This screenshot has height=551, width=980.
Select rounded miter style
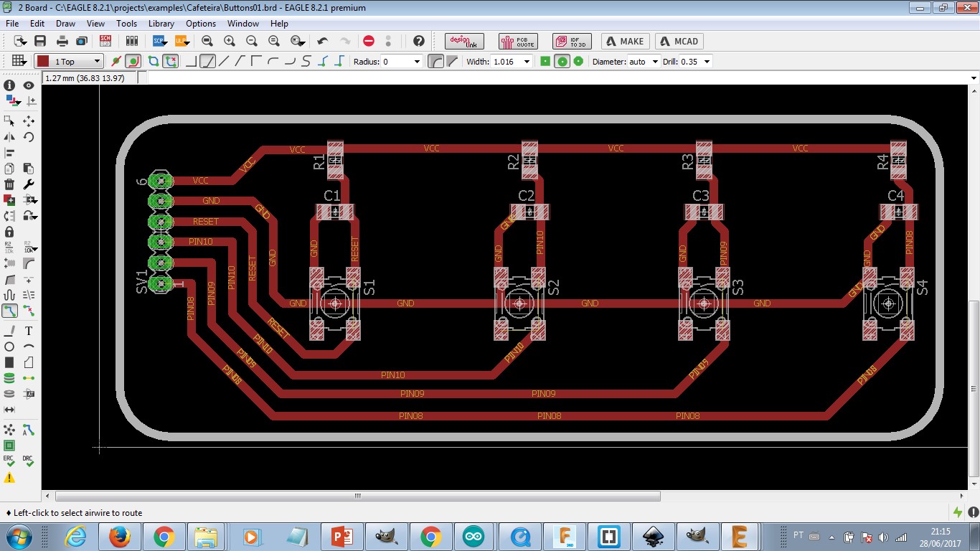pyautogui.click(x=435, y=62)
